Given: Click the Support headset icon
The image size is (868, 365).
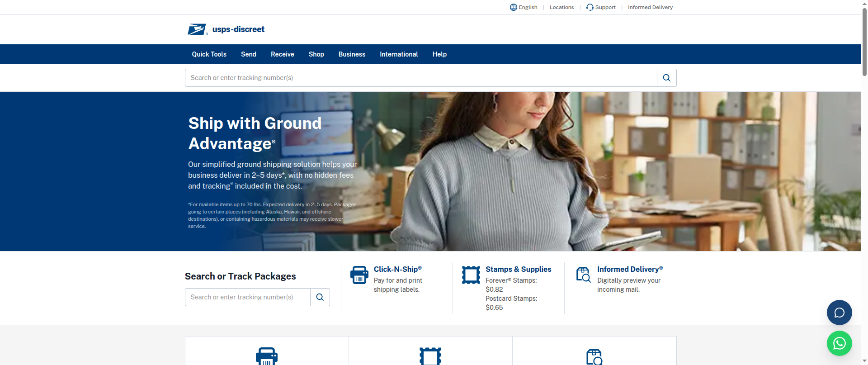Looking at the screenshot, I should click(x=590, y=7).
